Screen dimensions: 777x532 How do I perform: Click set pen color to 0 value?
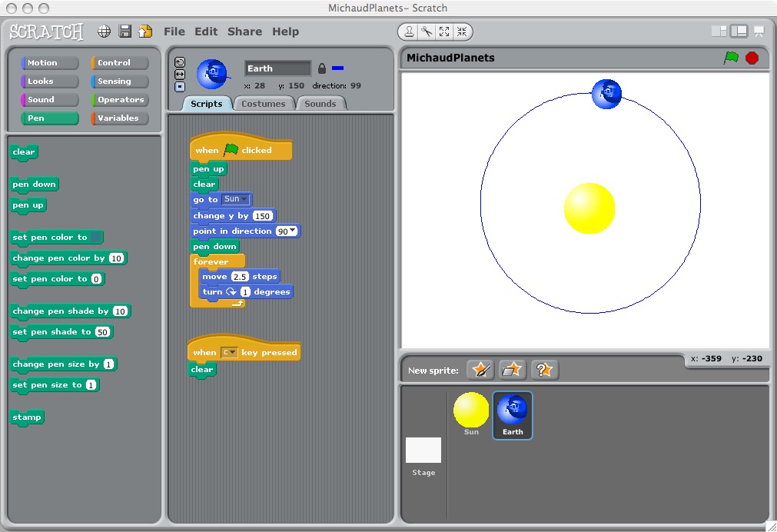click(x=96, y=279)
